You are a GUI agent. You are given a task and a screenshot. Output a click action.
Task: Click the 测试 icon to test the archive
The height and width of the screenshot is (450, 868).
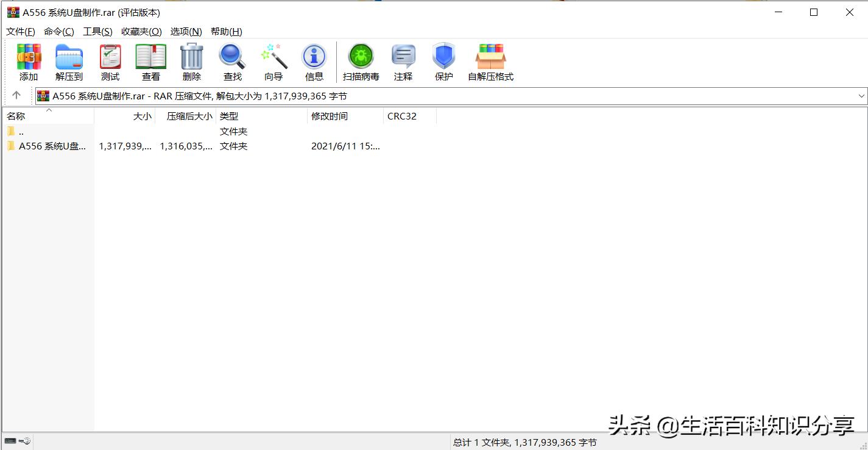coord(110,61)
